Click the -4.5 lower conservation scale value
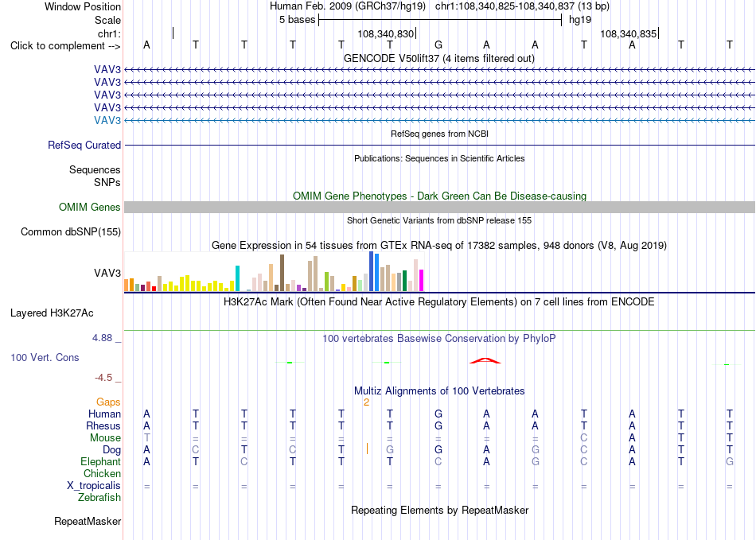The image size is (756, 540). pos(103,378)
